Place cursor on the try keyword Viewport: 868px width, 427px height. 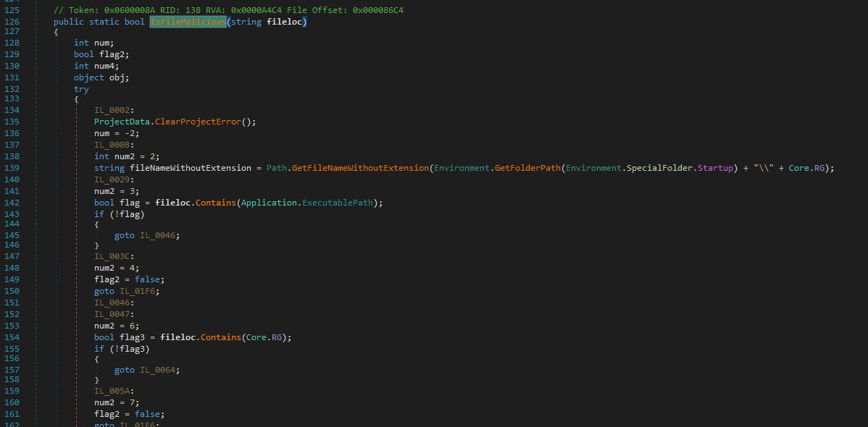tap(81, 89)
